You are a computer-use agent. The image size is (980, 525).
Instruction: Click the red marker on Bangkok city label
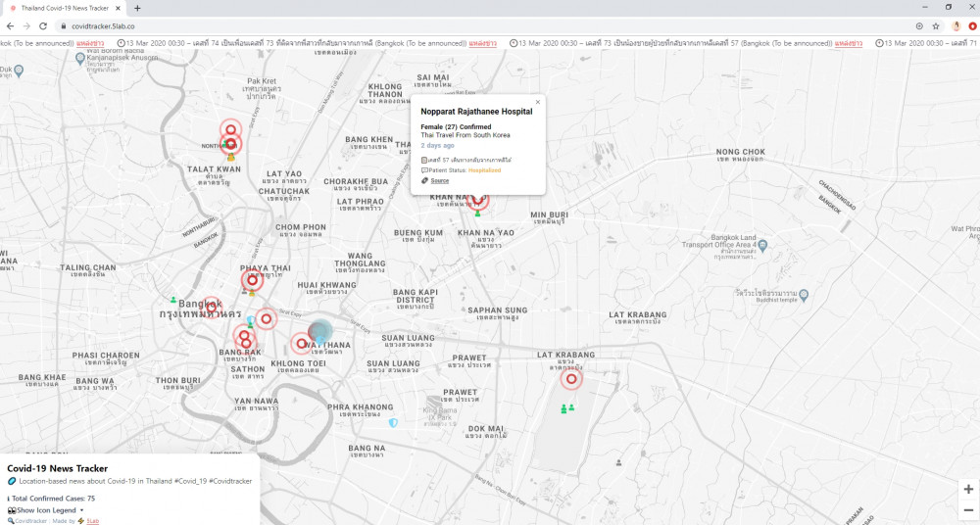212,307
